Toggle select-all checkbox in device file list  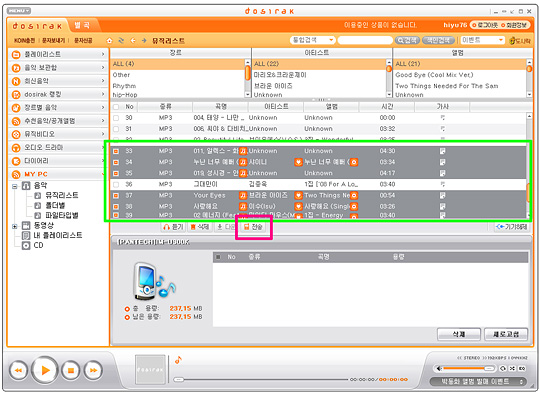click(x=218, y=257)
